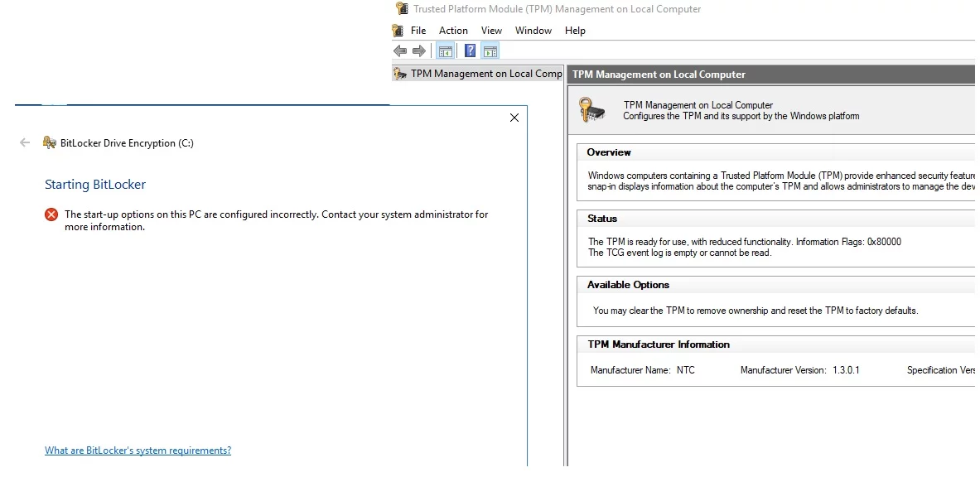Open the Help menu
Screen dimensions: 980x477
tap(575, 31)
